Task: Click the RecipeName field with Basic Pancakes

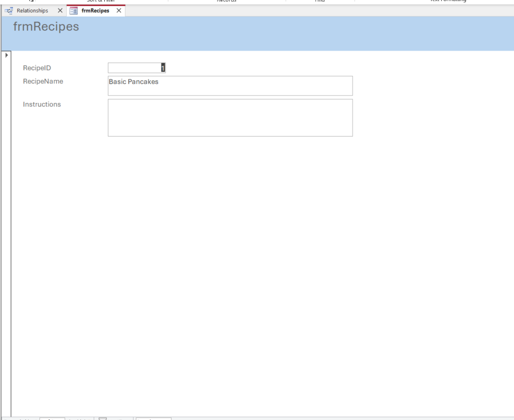Action: (230, 86)
